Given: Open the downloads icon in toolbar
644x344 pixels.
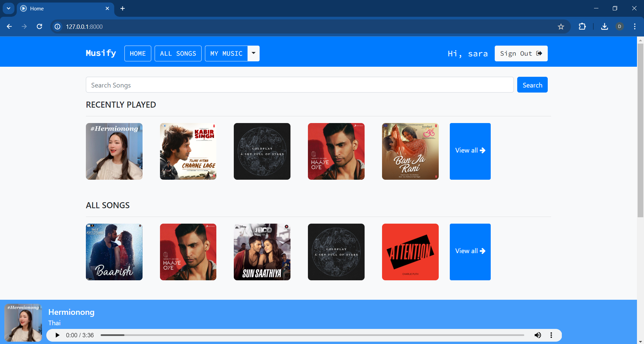Looking at the screenshot, I should [604, 26].
